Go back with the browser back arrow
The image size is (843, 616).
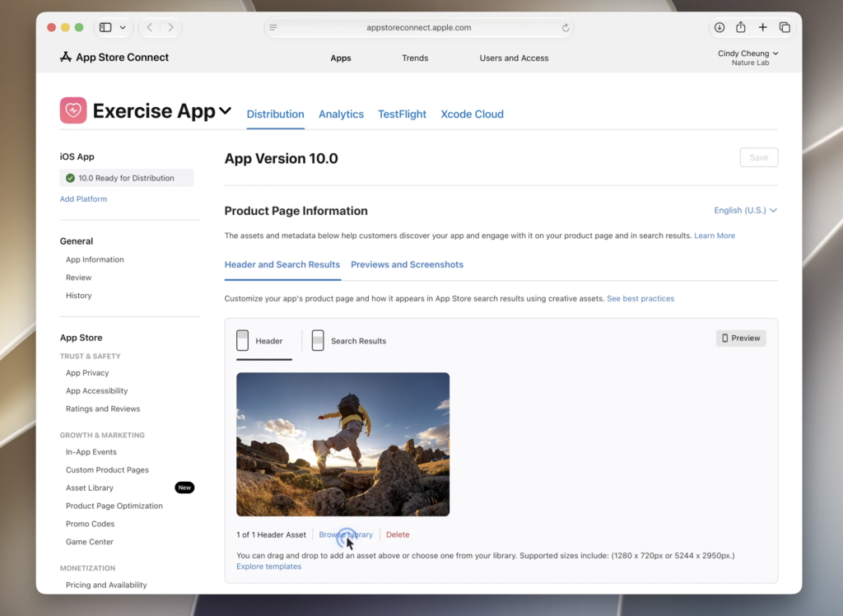point(150,27)
